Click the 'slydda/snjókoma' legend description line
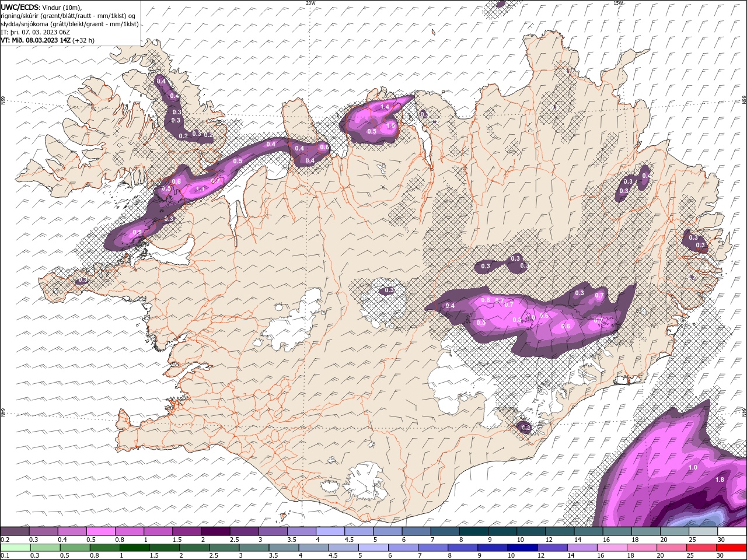 coord(69,24)
